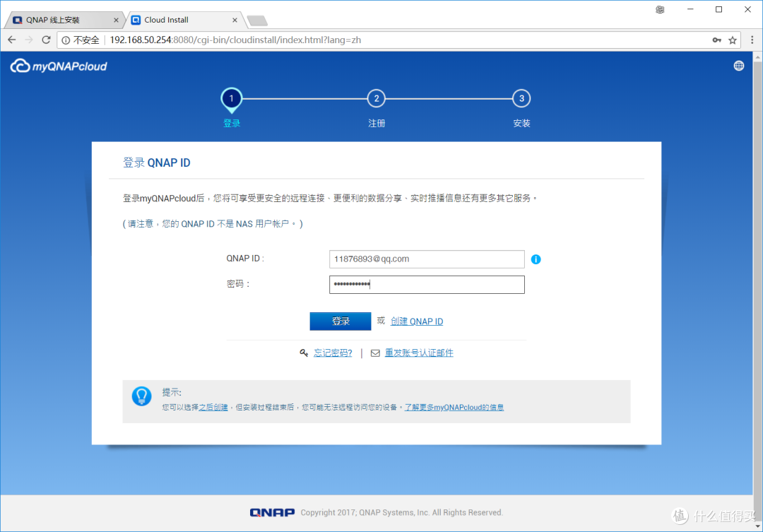Switch to the QNAP 线上安装 tab
The height and width of the screenshot is (532, 763).
pyautogui.click(x=64, y=20)
